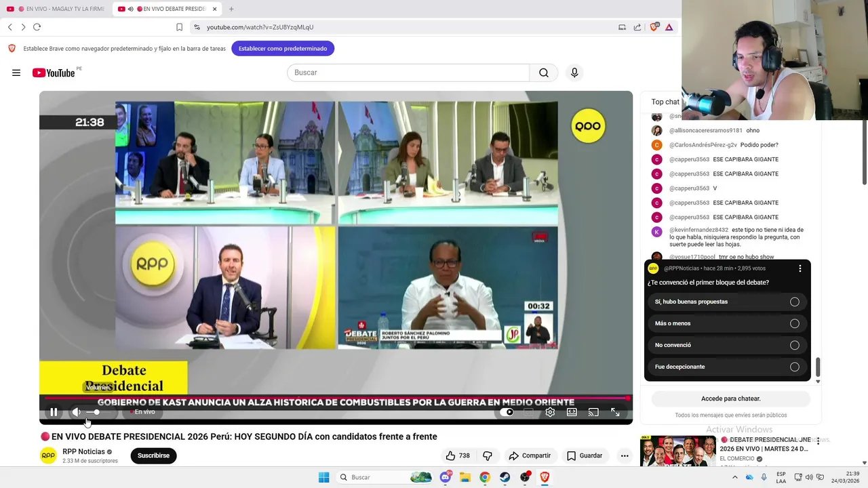Start voice search with microphone icon
The height and width of the screenshot is (488, 868).
tap(574, 73)
